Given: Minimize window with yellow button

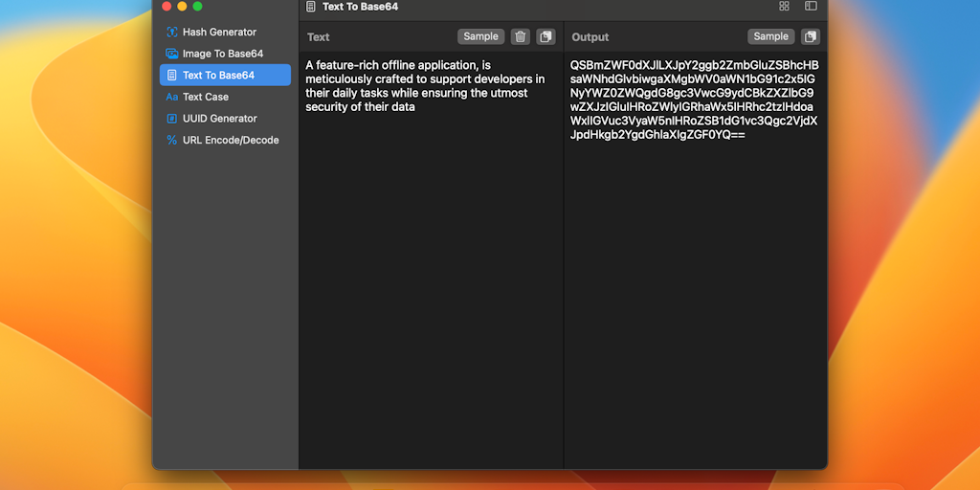Looking at the screenshot, I should point(182,7).
